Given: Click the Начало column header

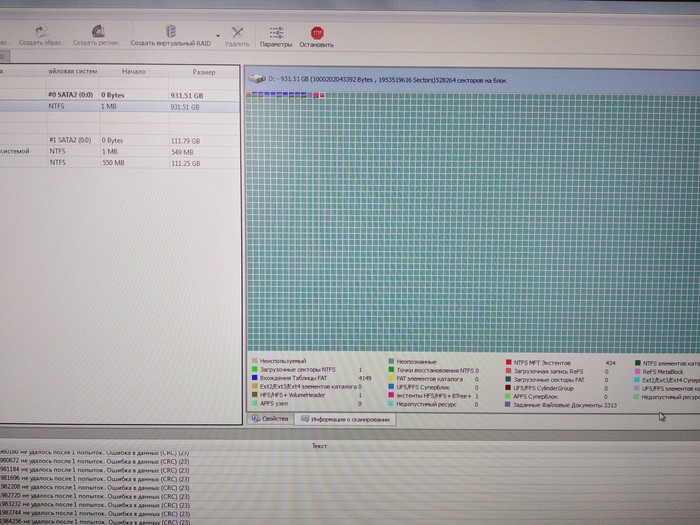Looking at the screenshot, I should [133, 72].
